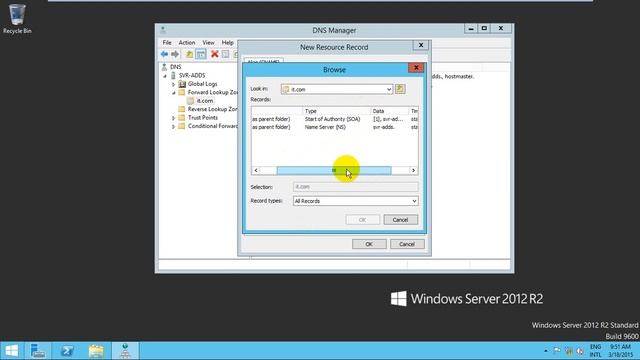Close the New Resource Record dialog
This screenshot has height=360, width=640.
(x=421, y=45)
